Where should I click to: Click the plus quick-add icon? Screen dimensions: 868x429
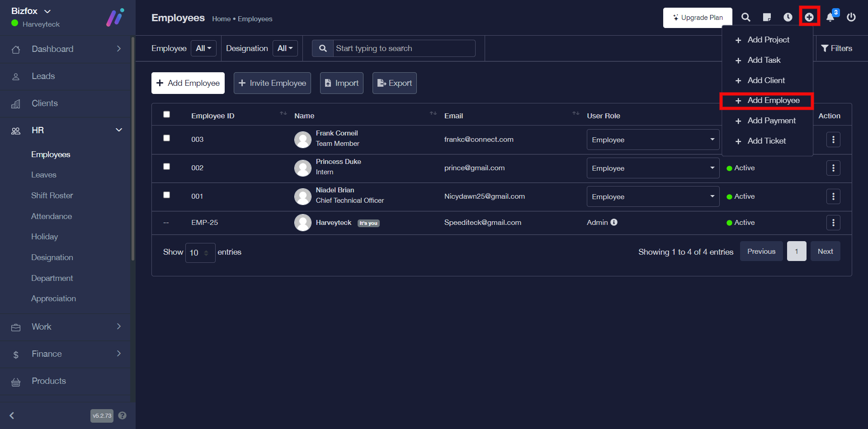[809, 17]
